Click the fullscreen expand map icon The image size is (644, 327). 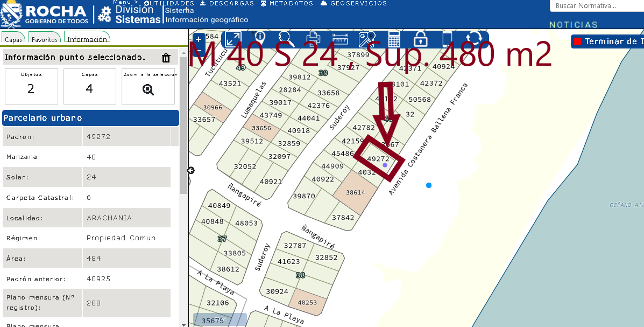pos(233,39)
